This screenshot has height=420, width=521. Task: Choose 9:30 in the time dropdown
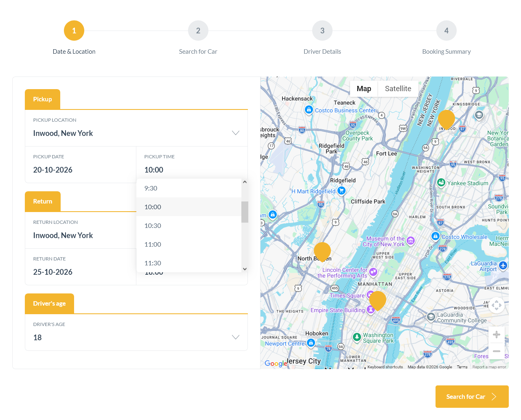(x=151, y=188)
